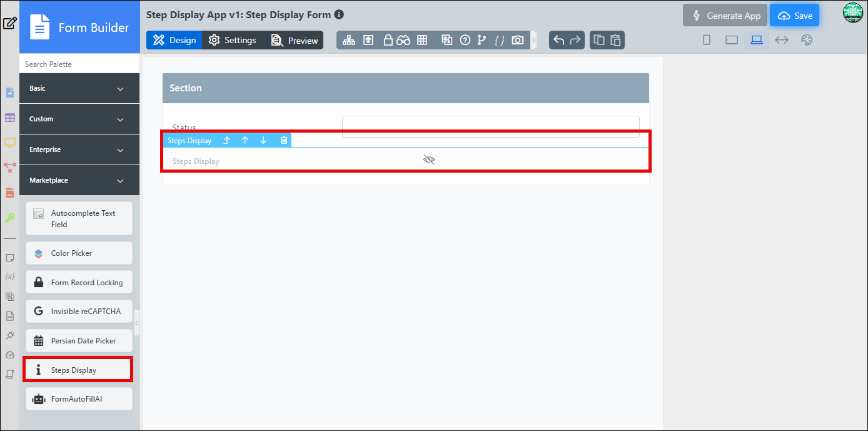Click the toolbar icon right of tree viewer
The image size is (868, 431).
tap(368, 40)
